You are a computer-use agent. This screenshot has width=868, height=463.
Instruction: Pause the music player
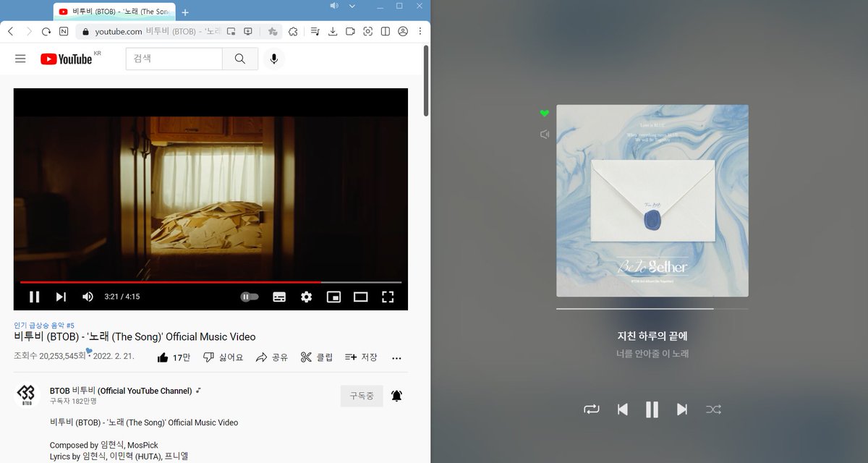tap(652, 409)
